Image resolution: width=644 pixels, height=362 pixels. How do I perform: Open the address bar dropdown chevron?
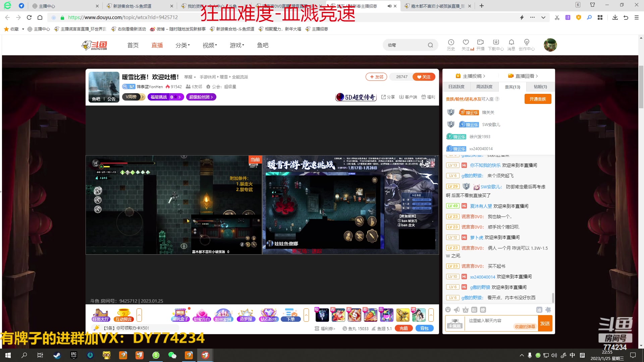pyautogui.click(x=543, y=17)
